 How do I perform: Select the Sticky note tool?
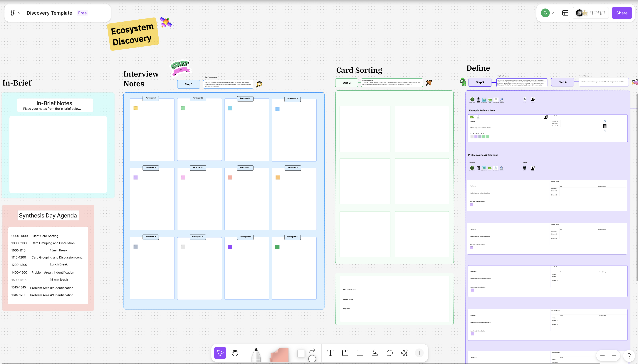[280, 355]
